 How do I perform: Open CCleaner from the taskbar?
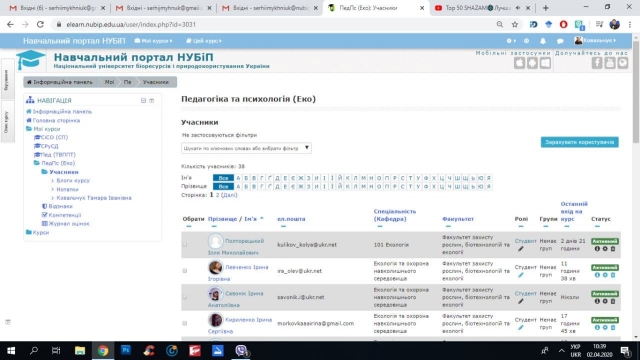pos(149,350)
